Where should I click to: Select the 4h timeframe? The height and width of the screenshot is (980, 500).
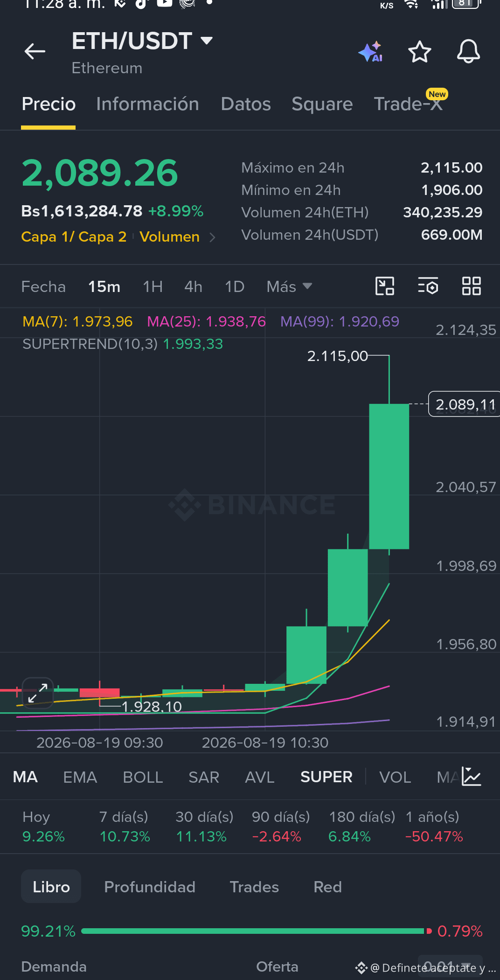193,286
